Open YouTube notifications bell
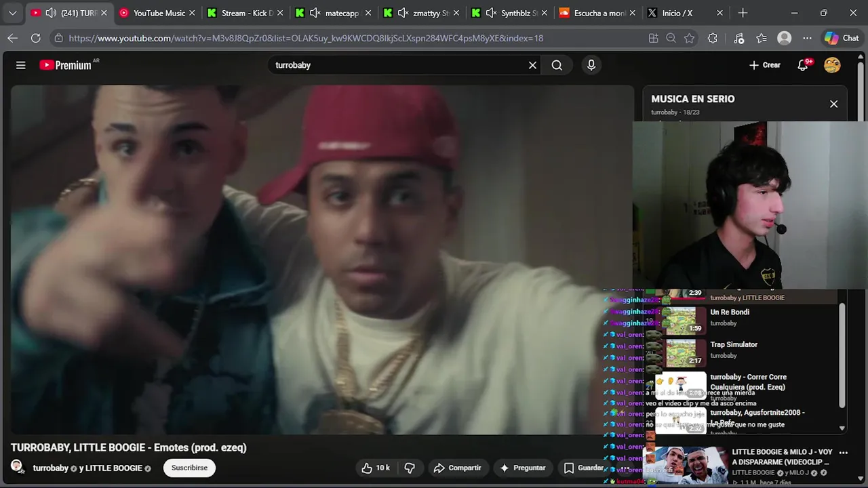The image size is (868, 488). point(804,65)
